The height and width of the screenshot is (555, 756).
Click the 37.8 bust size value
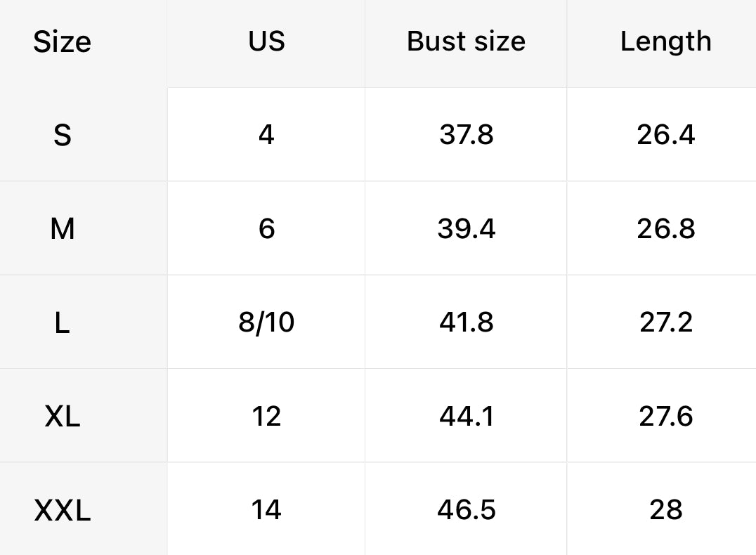coord(467,134)
